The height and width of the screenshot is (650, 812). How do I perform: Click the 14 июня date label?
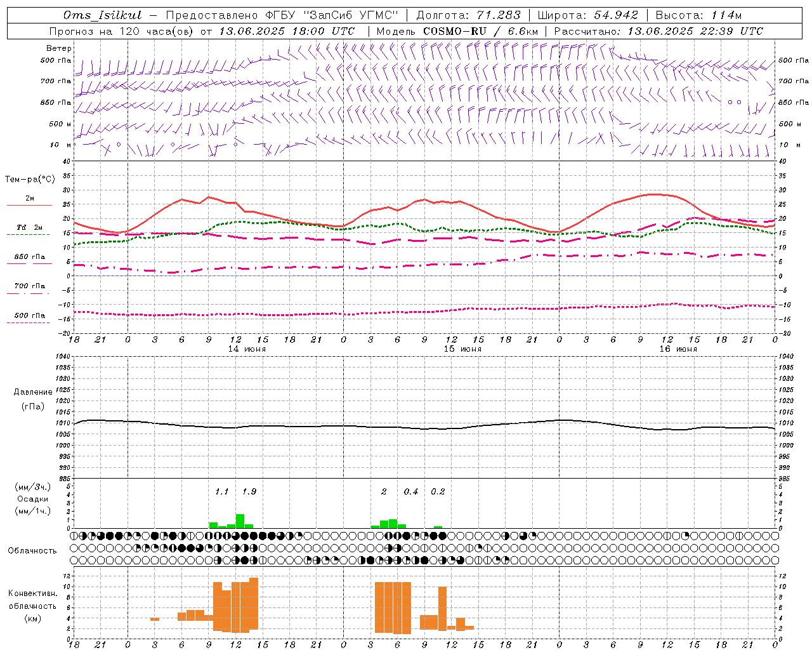(x=247, y=349)
